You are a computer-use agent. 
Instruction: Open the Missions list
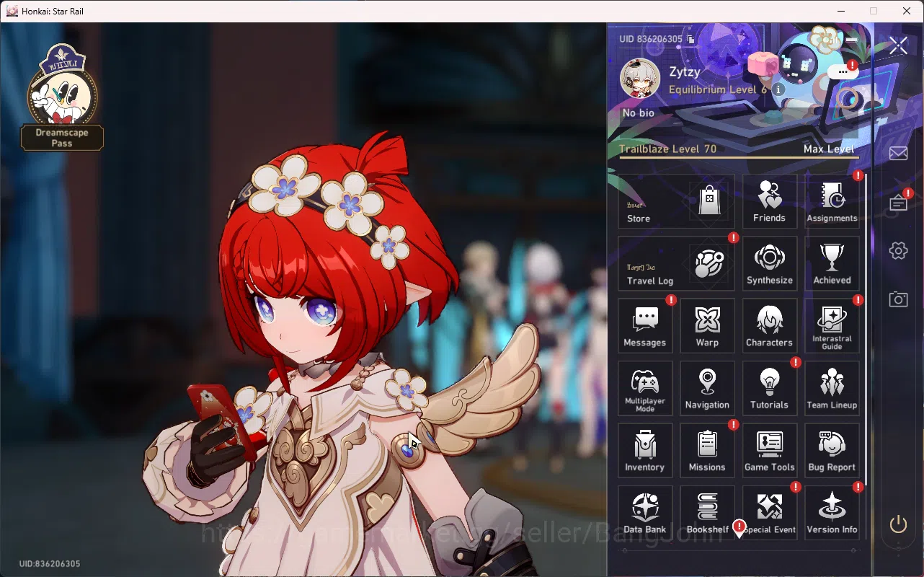[x=707, y=451]
